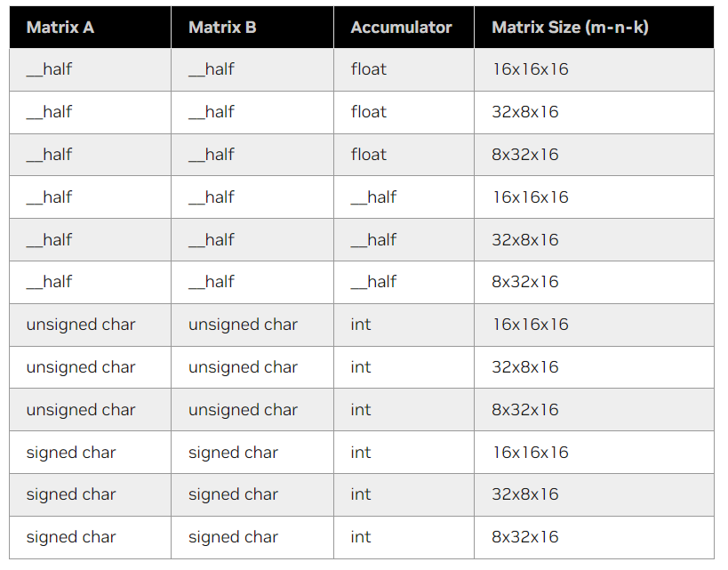Viewport: 728px width, 570px height.
Task: Click the Accumulator column header
Action: [x=401, y=28]
